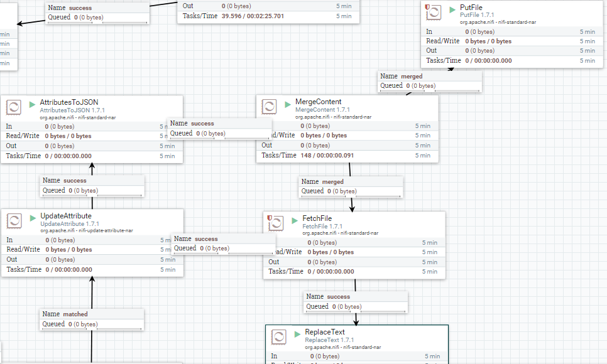Click the MergeContent processor type icon
The height and width of the screenshot is (364, 607).
pyautogui.click(x=269, y=107)
